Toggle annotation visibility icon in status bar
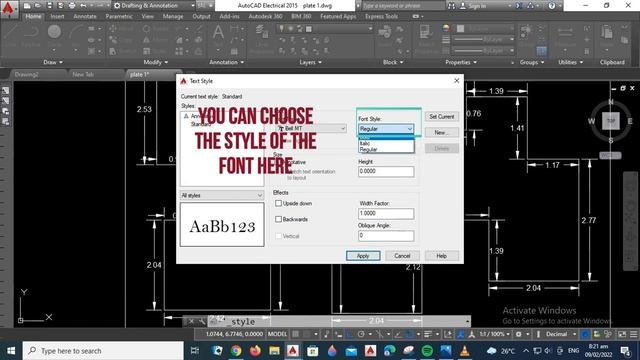This screenshot has height=360, width=640. (460, 334)
